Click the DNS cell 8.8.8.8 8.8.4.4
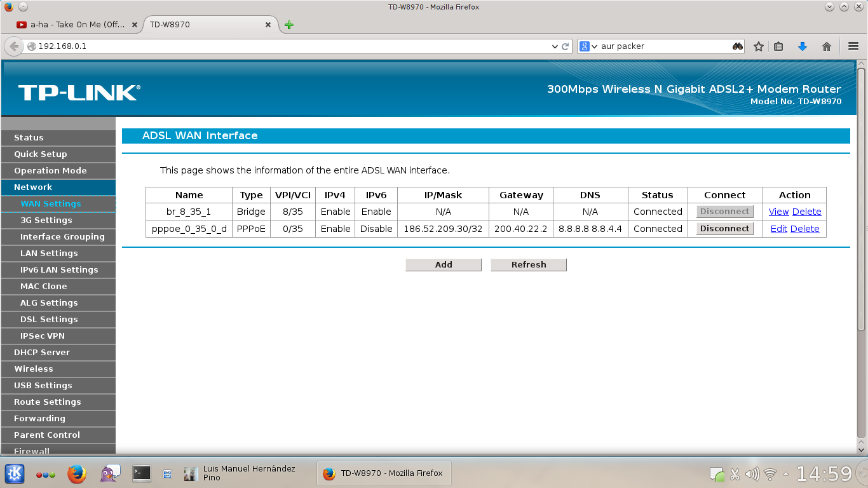Image resolution: width=868 pixels, height=488 pixels. point(590,229)
